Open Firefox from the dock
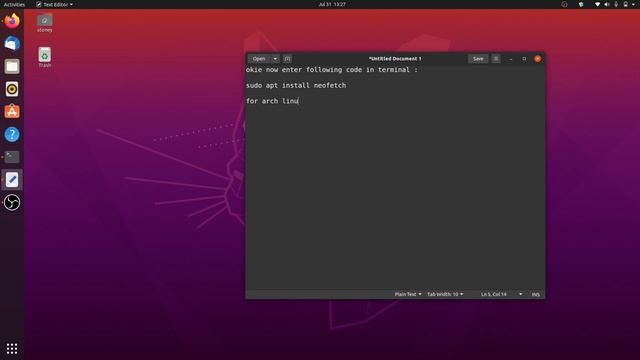 click(x=12, y=21)
